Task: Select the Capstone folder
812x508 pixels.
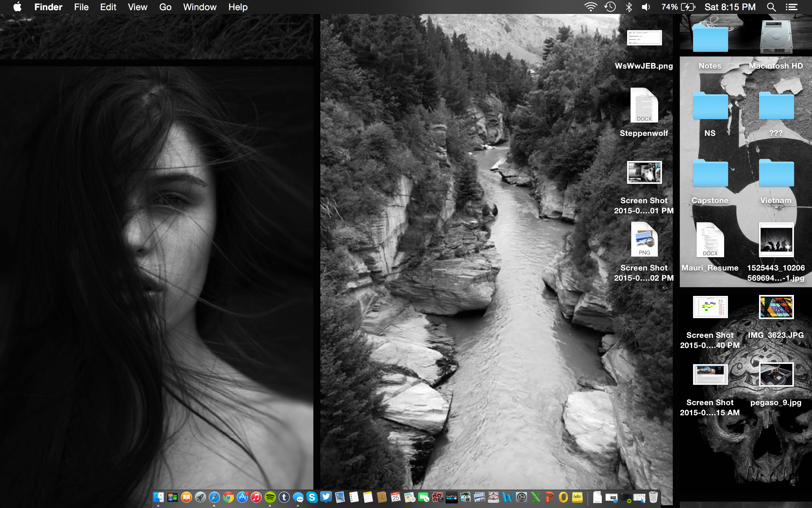Action: click(710, 173)
